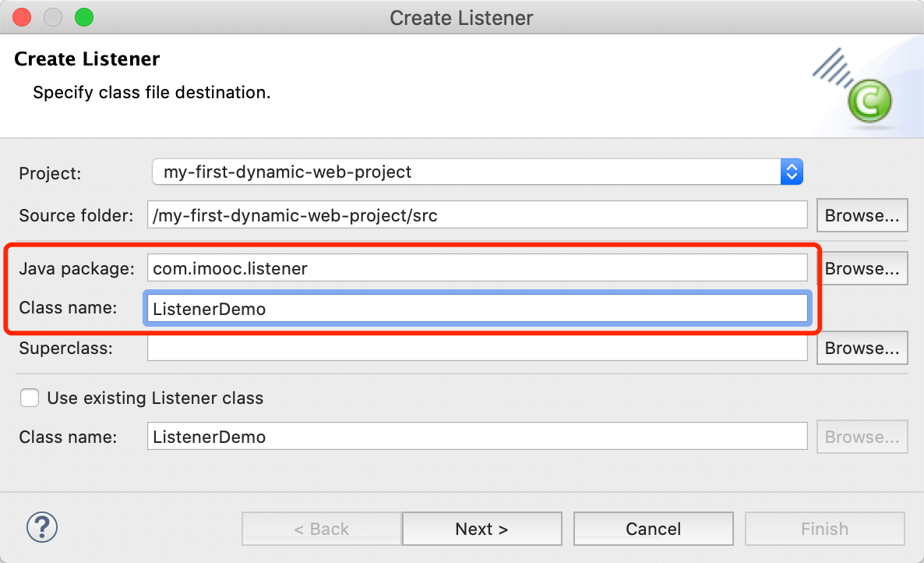924x563 pixels.
Task: Cancel the listener creation dialog
Action: (x=653, y=529)
